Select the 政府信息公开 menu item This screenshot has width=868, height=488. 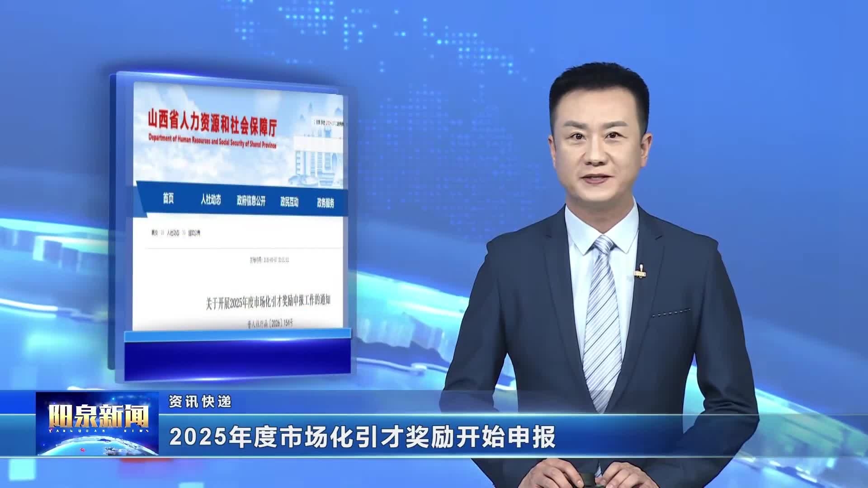coord(251,201)
